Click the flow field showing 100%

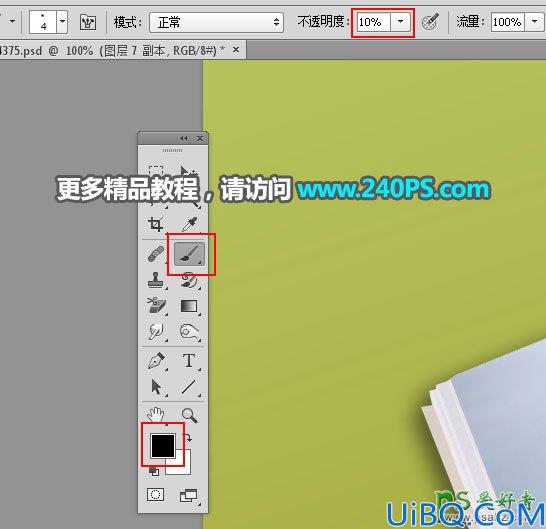pyautogui.click(x=507, y=22)
